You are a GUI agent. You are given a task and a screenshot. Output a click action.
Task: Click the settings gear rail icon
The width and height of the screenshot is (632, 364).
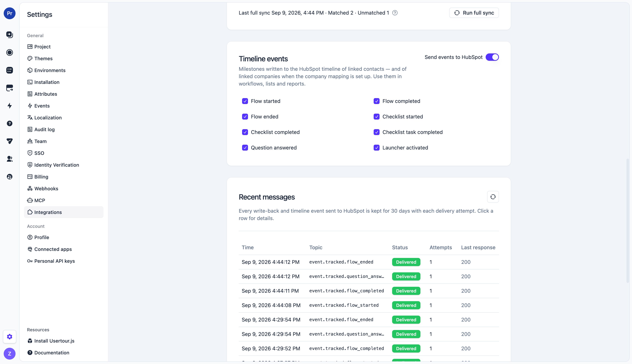[9, 337]
